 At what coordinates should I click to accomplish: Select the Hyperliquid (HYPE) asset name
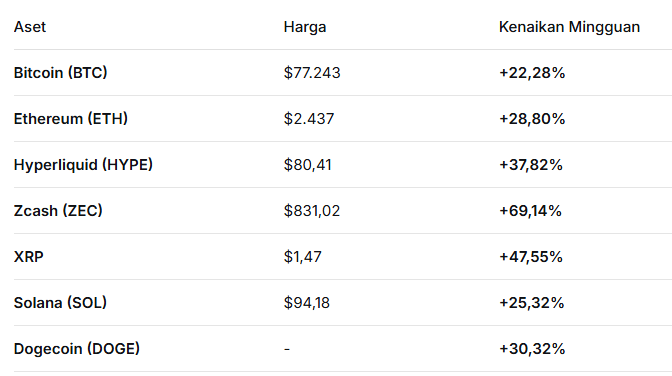(x=83, y=165)
